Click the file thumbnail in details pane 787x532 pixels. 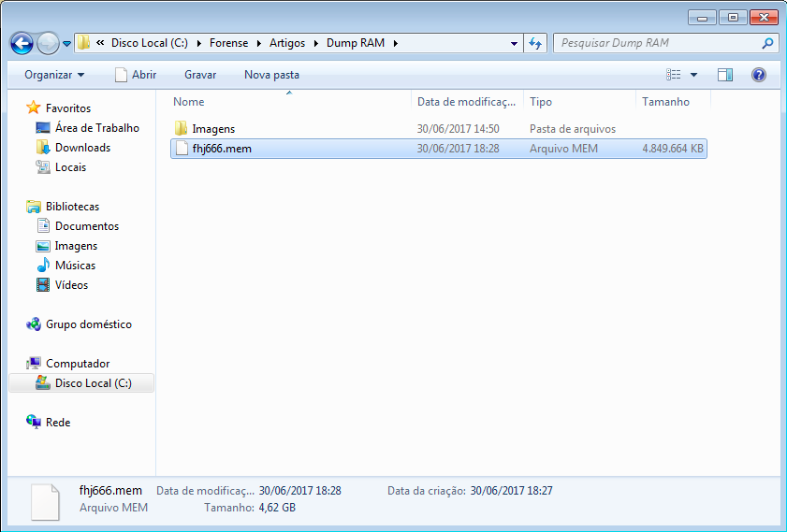45,502
